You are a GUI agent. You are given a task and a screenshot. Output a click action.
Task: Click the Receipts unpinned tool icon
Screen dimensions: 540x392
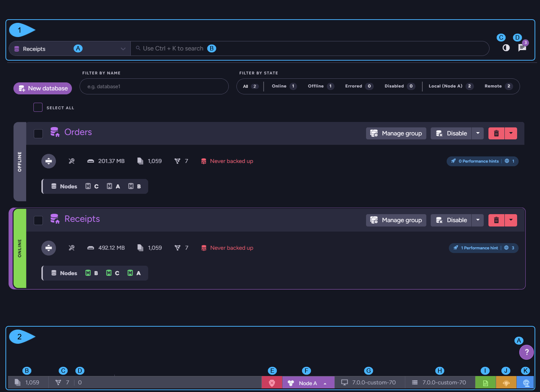[x=72, y=248]
